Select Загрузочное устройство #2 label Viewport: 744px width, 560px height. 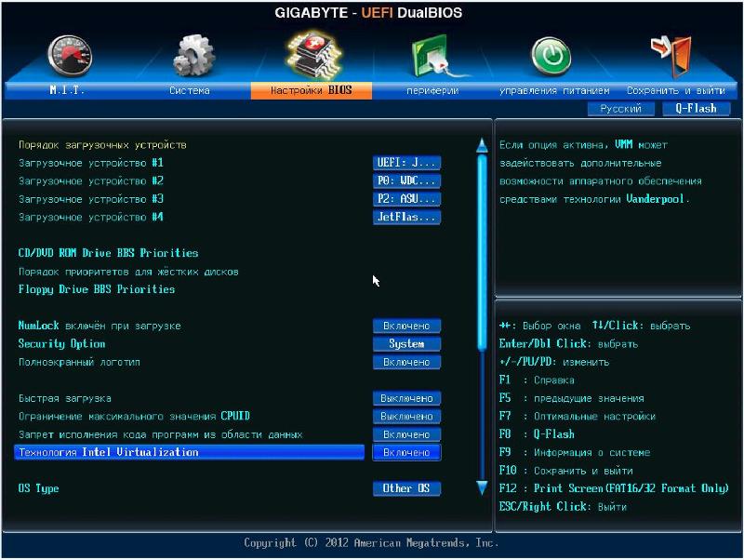click(90, 180)
